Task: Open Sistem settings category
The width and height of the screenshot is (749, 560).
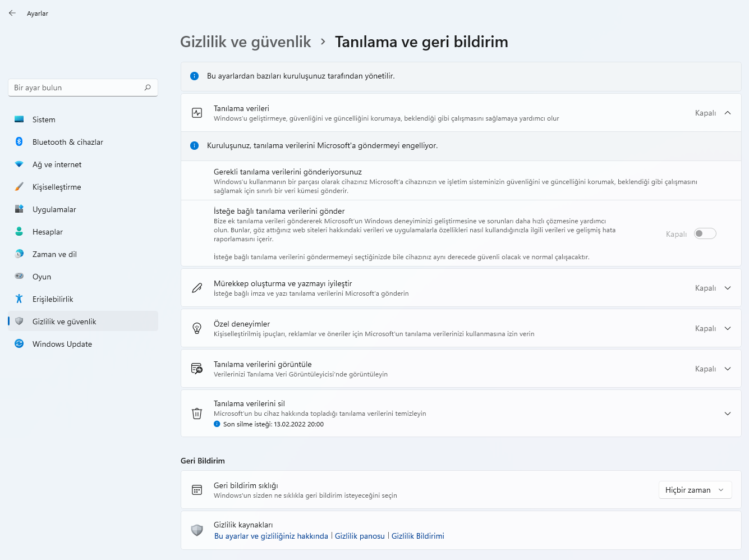Action: [x=83, y=120]
